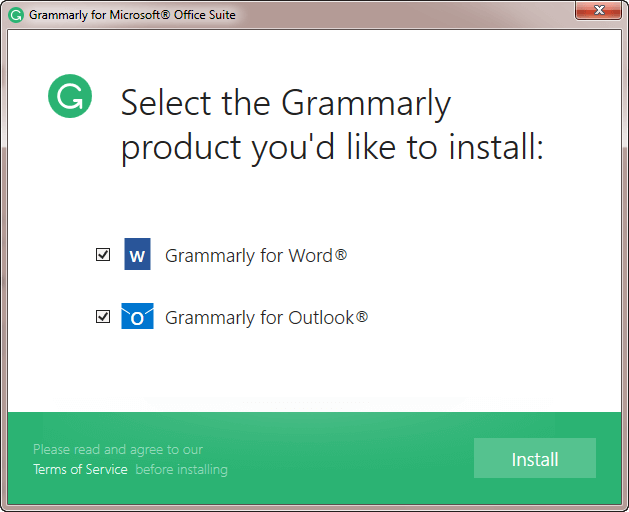Image resolution: width=629 pixels, height=512 pixels.
Task: Click the 'Select the Grammarly product' heading
Action: 332,125
